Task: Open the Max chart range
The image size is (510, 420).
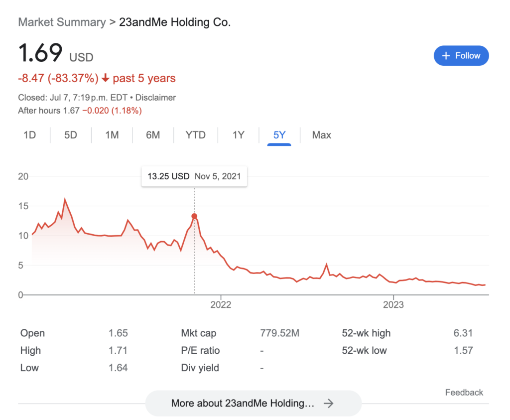Action: [x=322, y=135]
